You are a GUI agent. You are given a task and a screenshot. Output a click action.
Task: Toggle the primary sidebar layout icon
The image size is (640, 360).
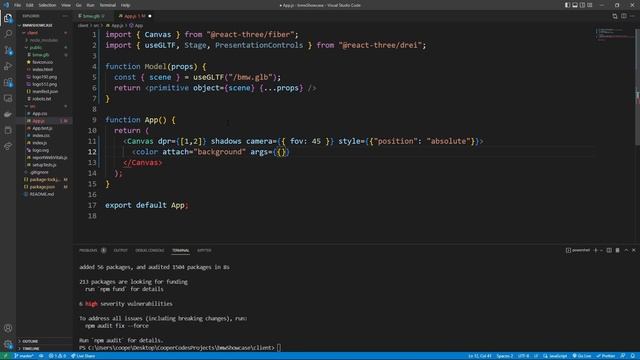567,5
